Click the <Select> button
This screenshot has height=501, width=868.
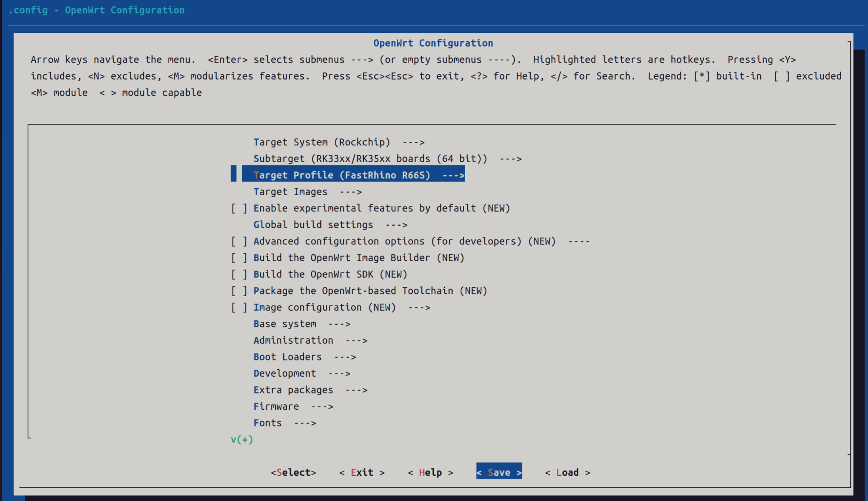293,472
